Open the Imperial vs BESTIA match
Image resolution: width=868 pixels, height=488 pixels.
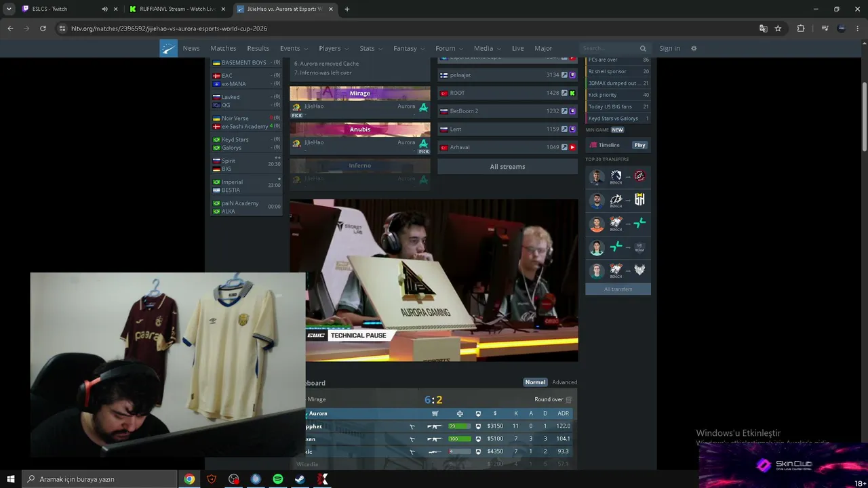247,186
